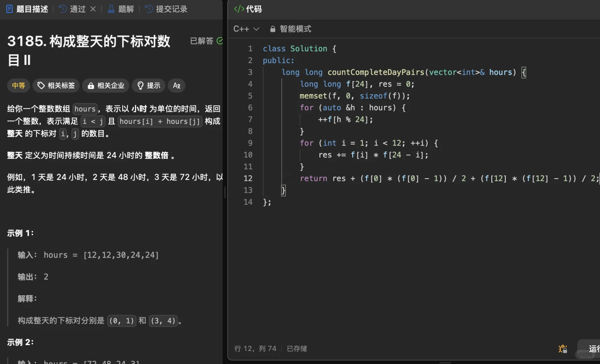Click the class Solution line
600x364 pixels.
pyautogui.click(x=300, y=49)
